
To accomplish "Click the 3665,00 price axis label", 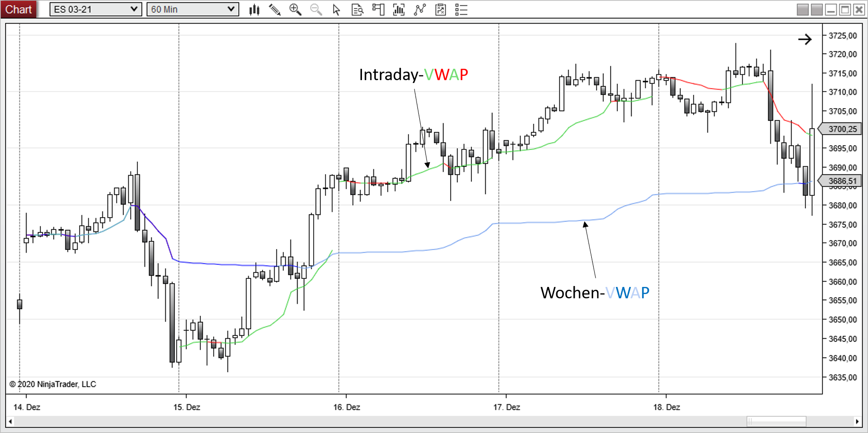I will (x=843, y=263).
